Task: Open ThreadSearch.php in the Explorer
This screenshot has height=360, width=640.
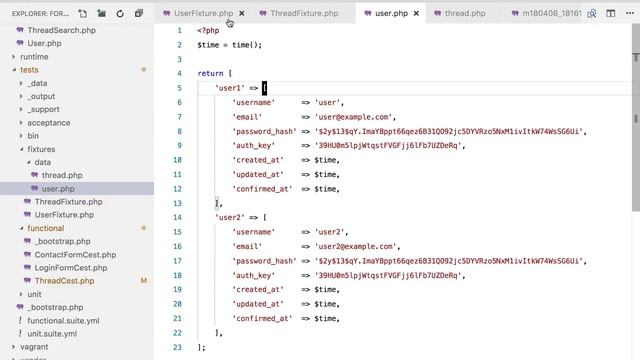Action: (x=61, y=30)
